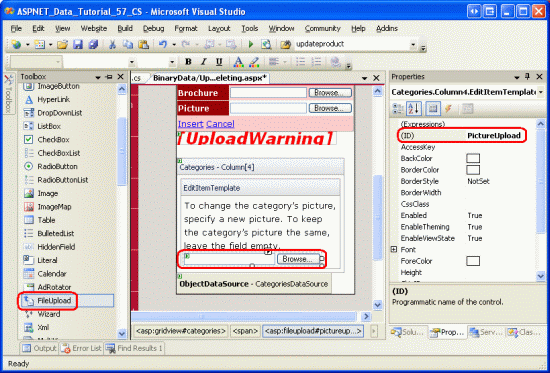The image size is (550, 373).
Task: Open the Website menu
Action: pyautogui.click(x=94, y=28)
